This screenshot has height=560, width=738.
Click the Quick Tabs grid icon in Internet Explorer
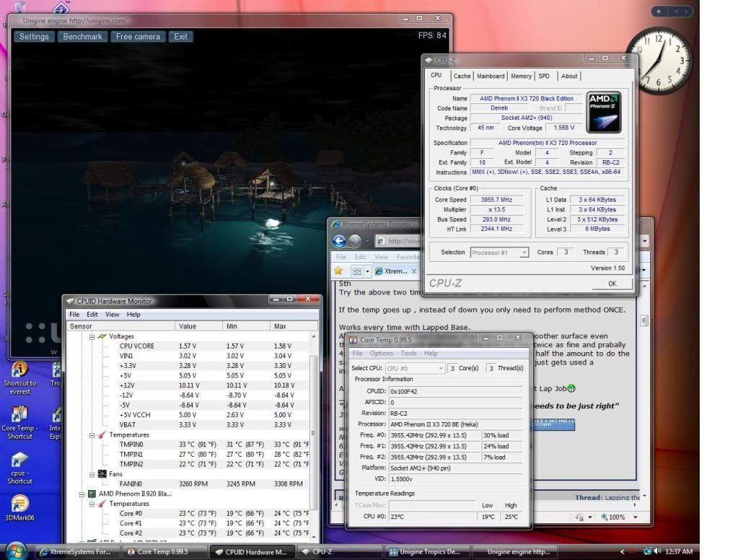click(357, 271)
